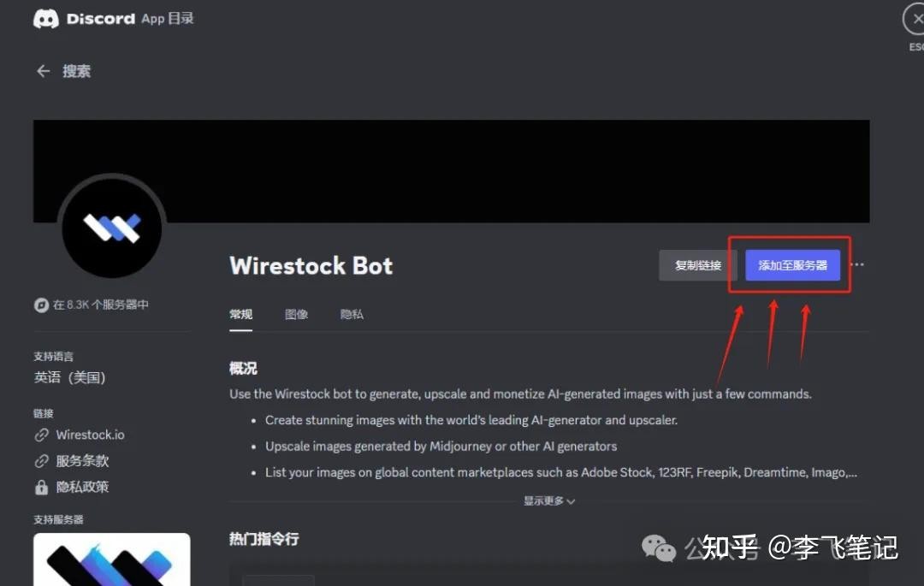Click the compass icon beside 8.3K 个服务器
Viewport: 924px width, 586px height.
point(40,305)
